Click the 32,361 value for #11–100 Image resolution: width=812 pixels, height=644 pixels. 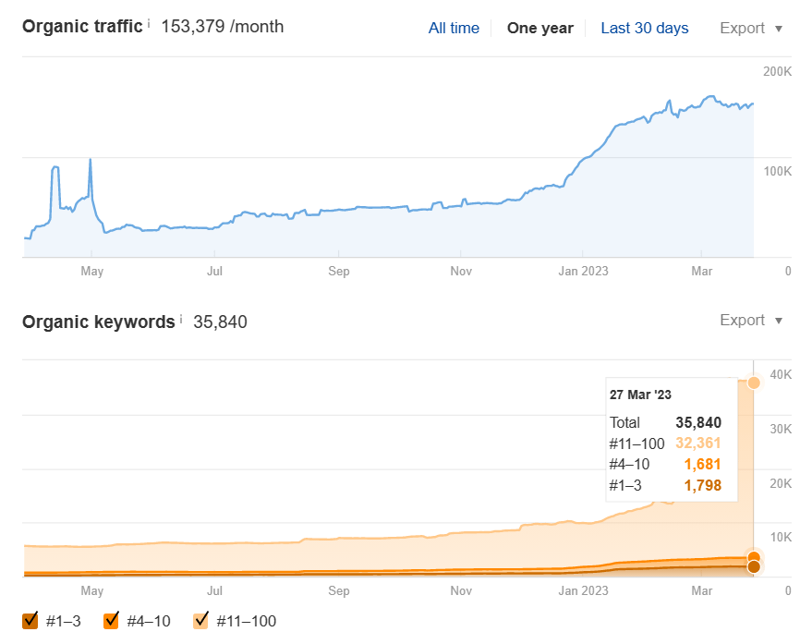coord(698,444)
